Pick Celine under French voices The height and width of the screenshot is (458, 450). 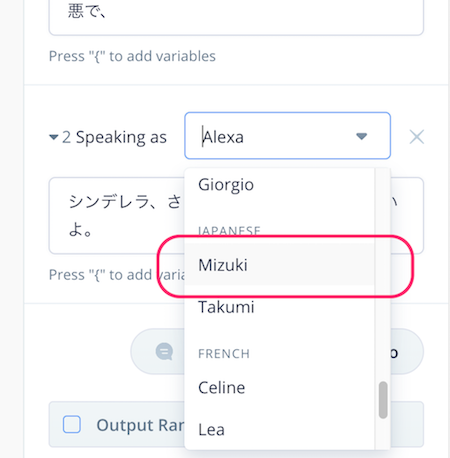pyautogui.click(x=279, y=387)
